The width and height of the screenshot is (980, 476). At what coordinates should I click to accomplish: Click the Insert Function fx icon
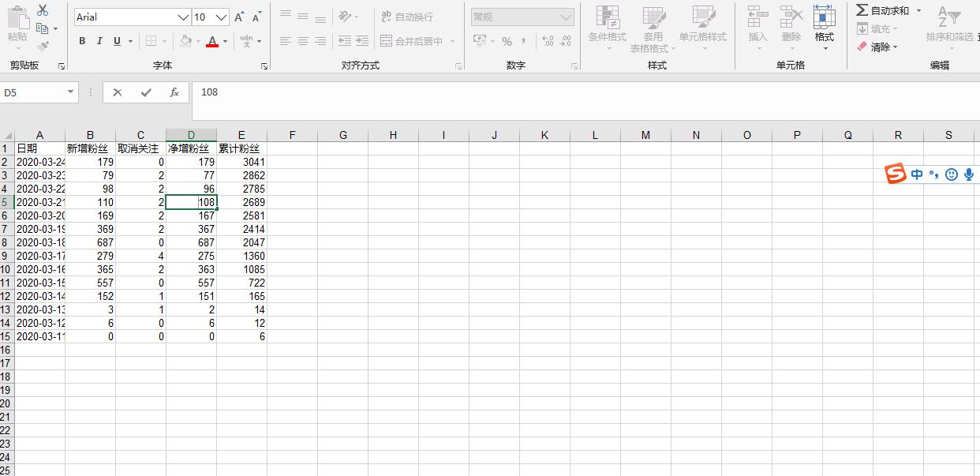pos(174,92)
